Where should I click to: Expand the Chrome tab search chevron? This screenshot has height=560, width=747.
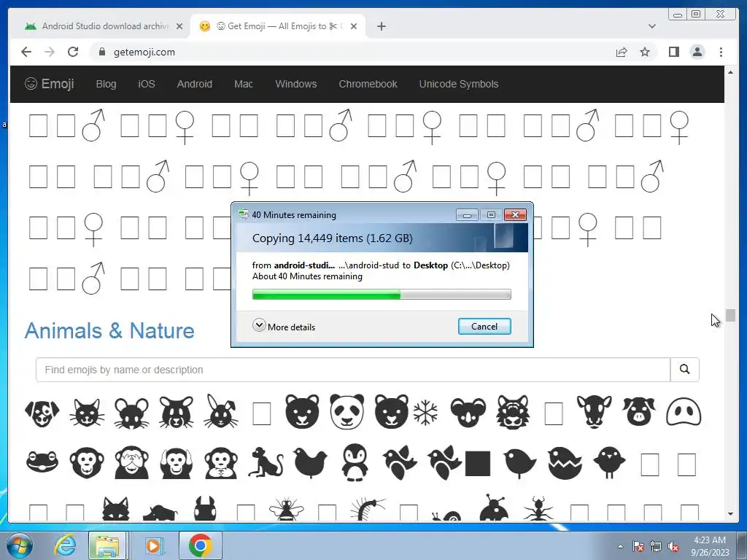pos(652,26)
